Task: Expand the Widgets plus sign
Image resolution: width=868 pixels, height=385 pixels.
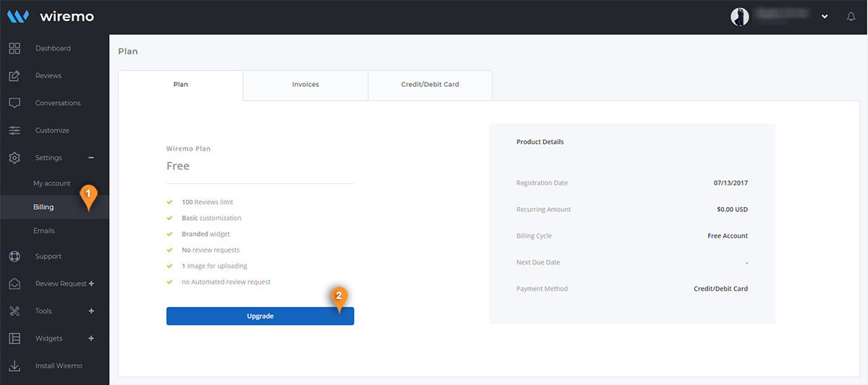Action: pos(91,339)
